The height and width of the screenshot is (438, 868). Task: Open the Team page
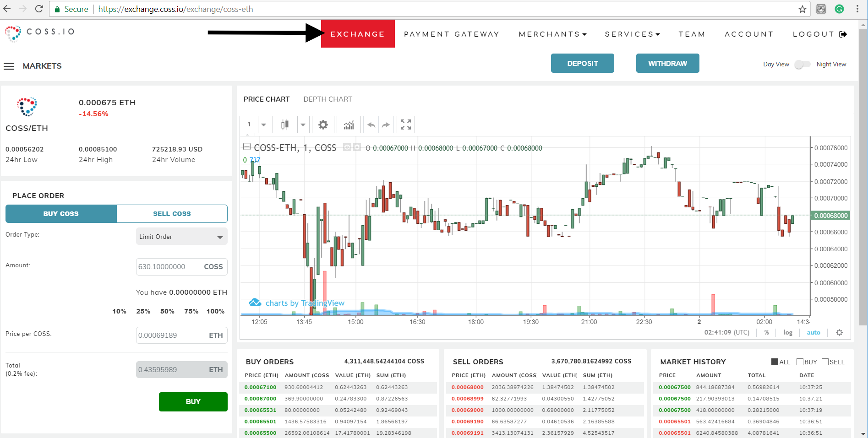pyautogui.click(x=692, y=34)
